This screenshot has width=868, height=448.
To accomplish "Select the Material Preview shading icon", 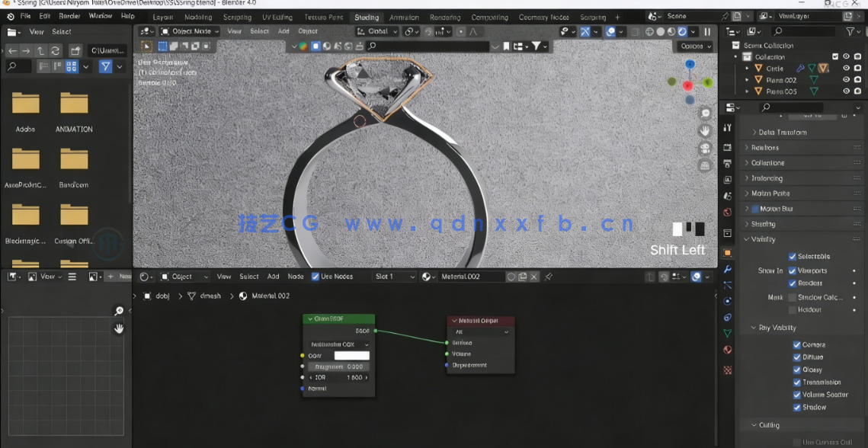I will pos(670,32).
